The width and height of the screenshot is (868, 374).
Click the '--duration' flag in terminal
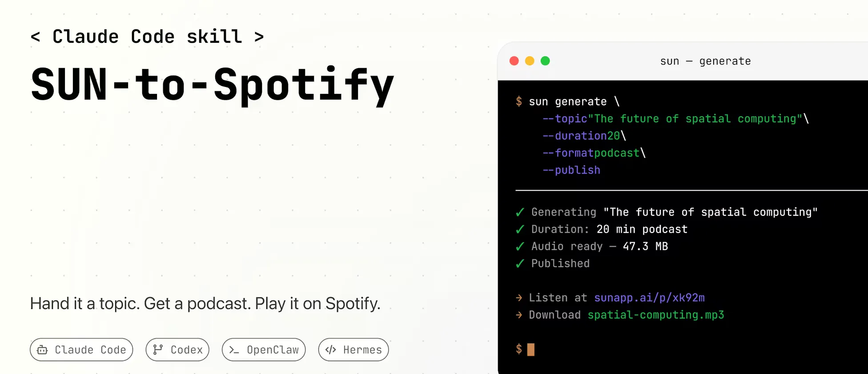[x=575, y=136]
